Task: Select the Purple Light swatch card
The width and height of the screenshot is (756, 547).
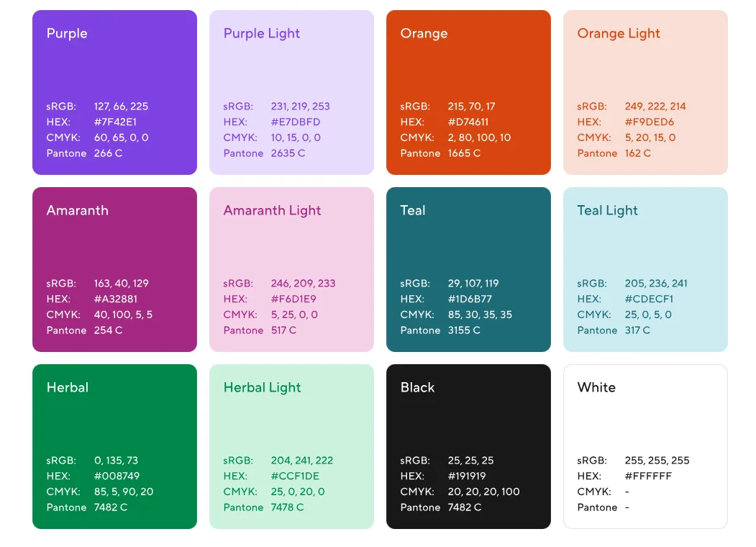Action: [291, 72]
